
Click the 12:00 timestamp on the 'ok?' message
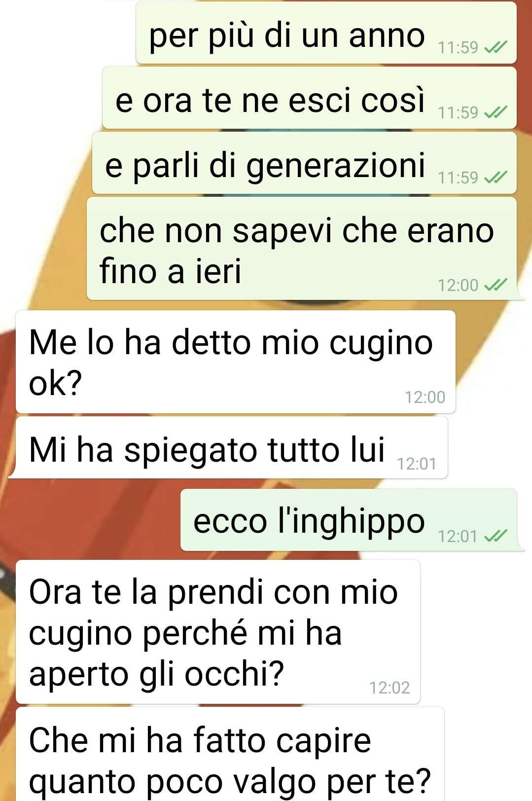coord(425,397)
